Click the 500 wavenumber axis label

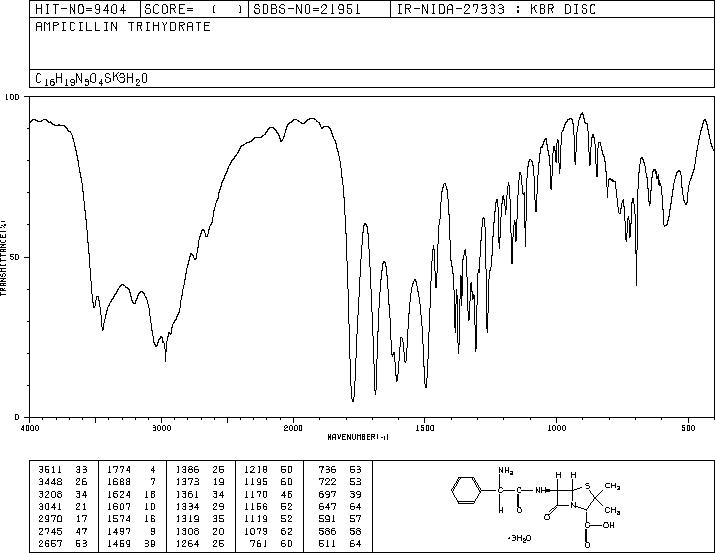click(689, 428)
